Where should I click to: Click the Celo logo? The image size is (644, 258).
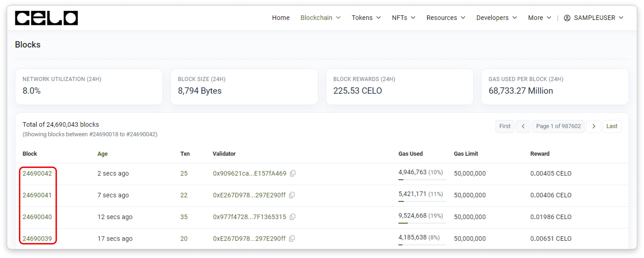click(46, 18)
